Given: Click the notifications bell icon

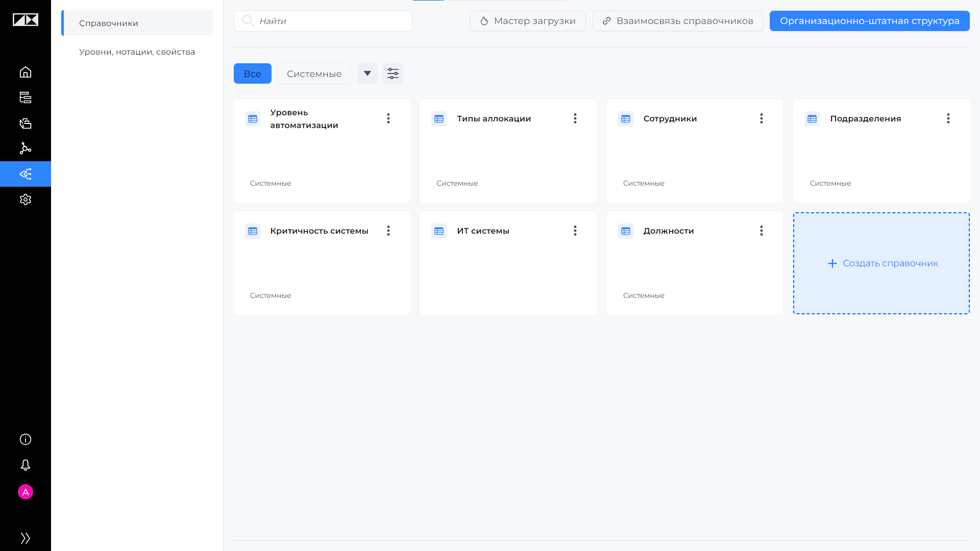Looking at the screenshot, I should coord(26,465).
